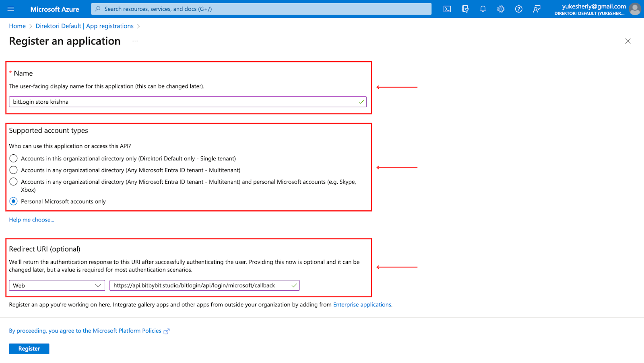The width and height of the screenshot is (644, 363).
Task: Open the Web platform dropdown
Action: [57, 285]
